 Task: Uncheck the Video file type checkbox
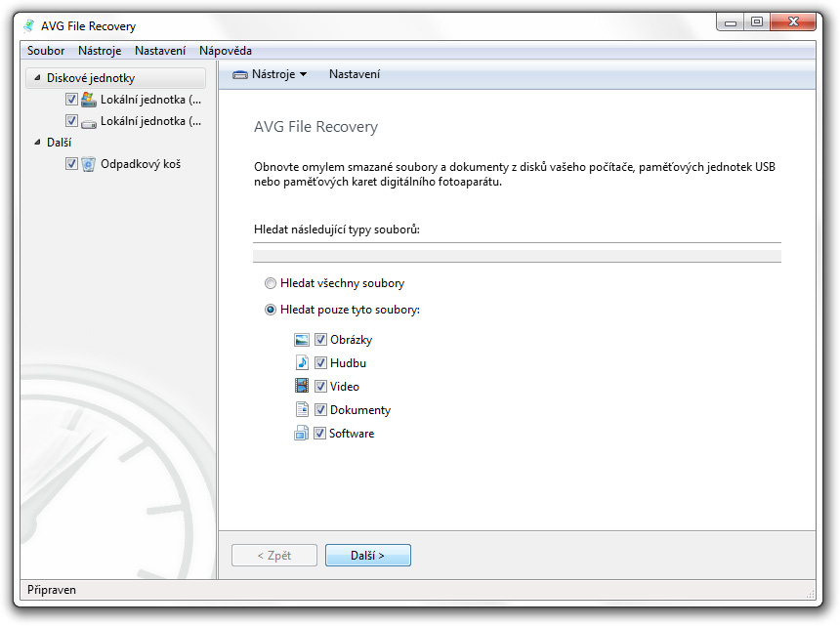pyautogui.click(x=320, y=386)
